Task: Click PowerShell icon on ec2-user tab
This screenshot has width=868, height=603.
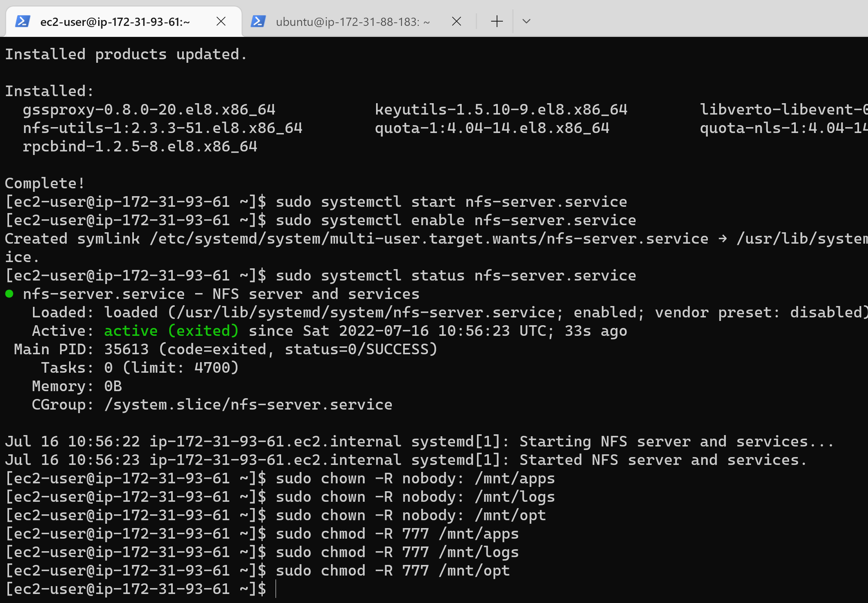Action: coord(22,21)
